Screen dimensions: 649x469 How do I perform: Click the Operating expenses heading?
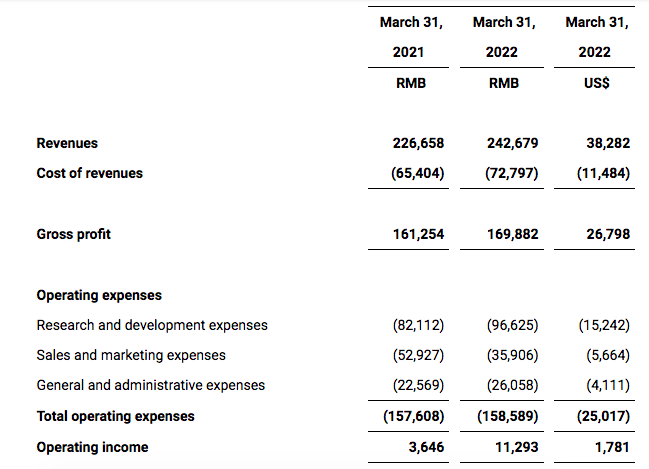coord(99,295)
